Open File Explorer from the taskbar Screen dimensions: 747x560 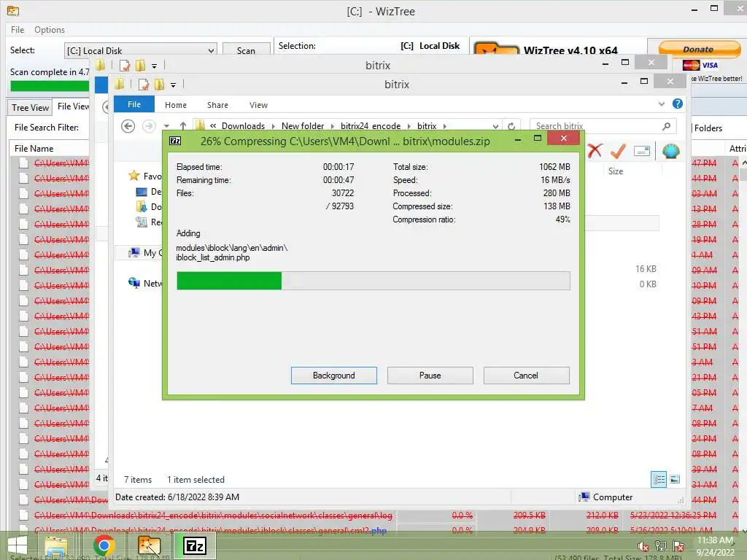pos(56,546)
